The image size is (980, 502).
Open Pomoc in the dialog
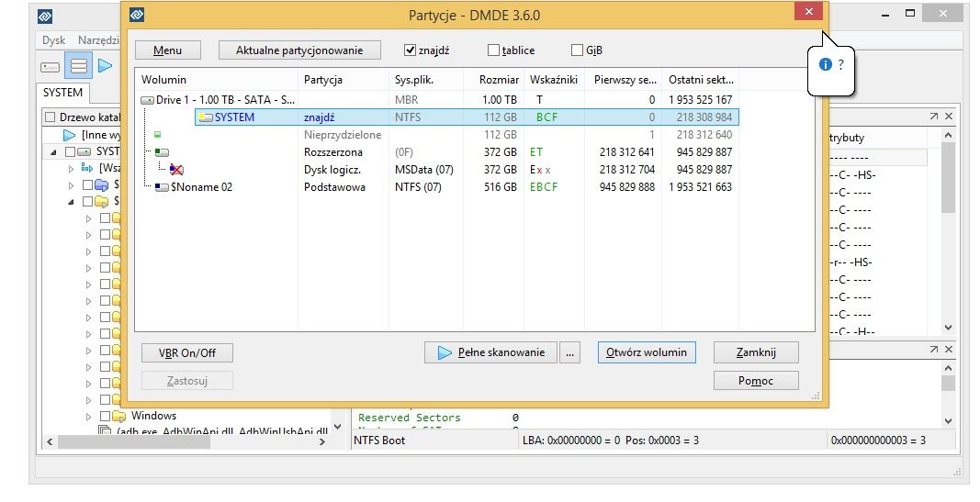(756, 381)
